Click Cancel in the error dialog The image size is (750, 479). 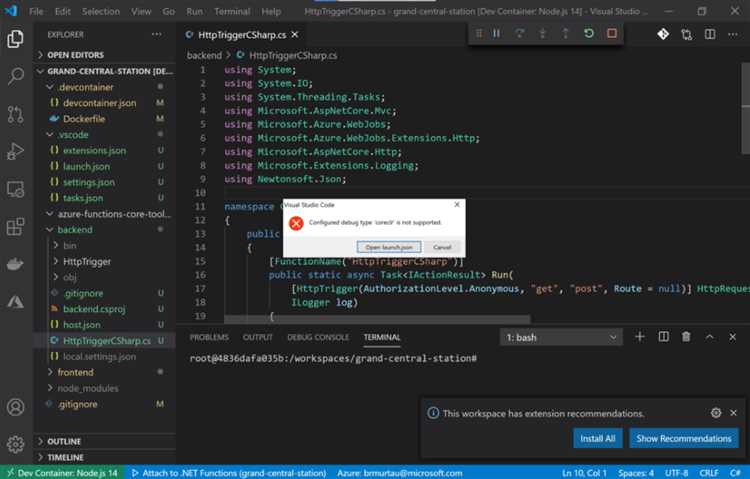442,247
